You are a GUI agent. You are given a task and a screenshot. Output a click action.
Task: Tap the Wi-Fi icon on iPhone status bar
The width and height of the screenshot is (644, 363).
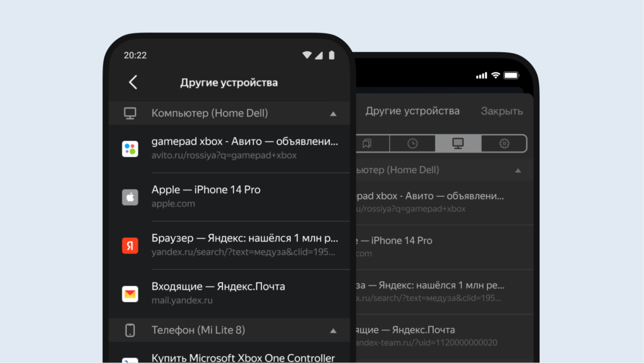(495, 75)
